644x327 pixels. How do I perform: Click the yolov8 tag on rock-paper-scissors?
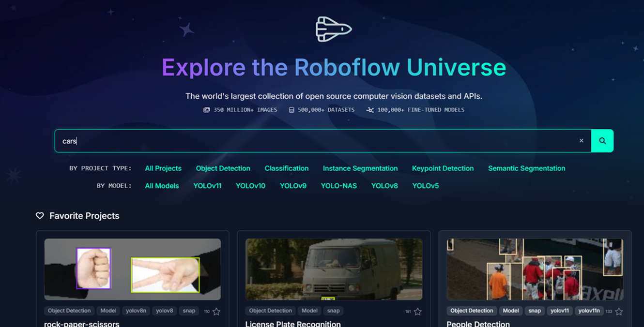click(x=164, y=311)
